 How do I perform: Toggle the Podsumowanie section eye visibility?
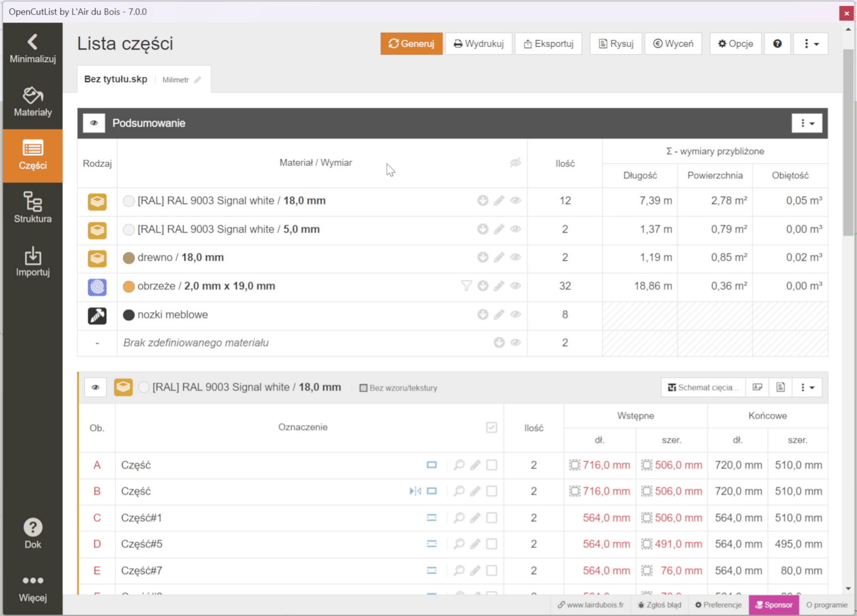point(94,123)
